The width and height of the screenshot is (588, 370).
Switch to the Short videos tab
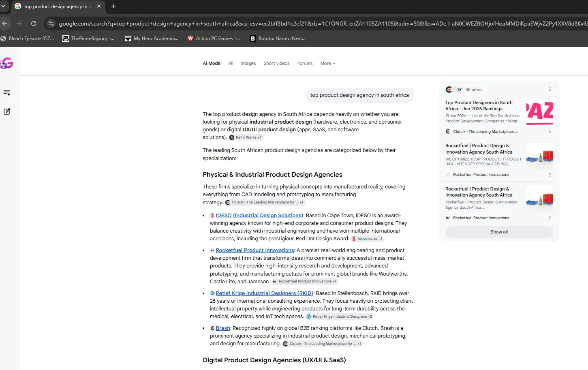pyautogui.click(x=276, y=63)
